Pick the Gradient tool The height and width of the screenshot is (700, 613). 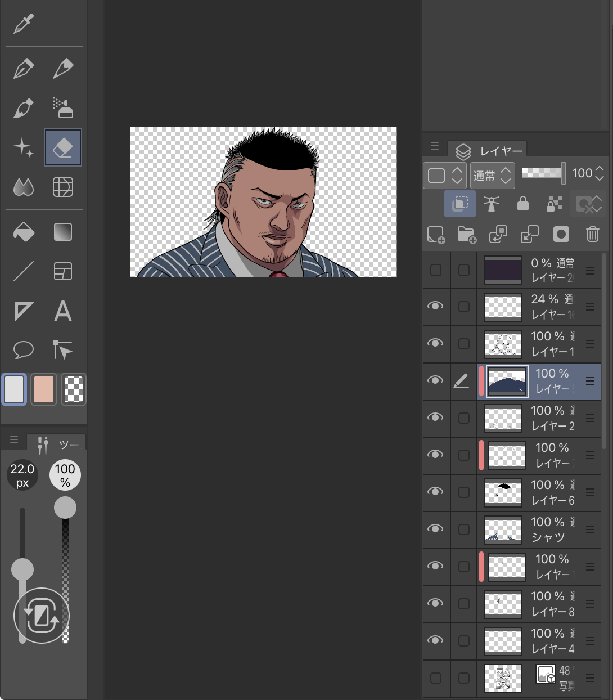point(63,232)
